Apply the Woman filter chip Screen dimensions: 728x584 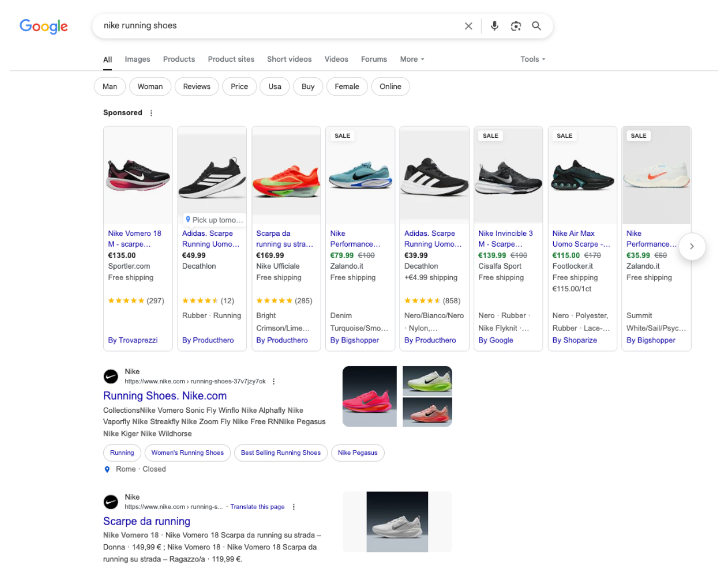point(150,87)
